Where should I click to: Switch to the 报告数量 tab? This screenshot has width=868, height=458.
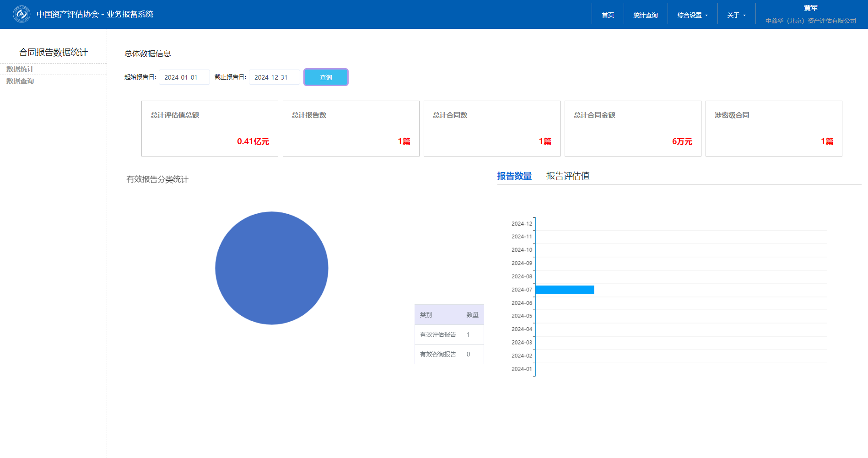(x=514, y=176)
